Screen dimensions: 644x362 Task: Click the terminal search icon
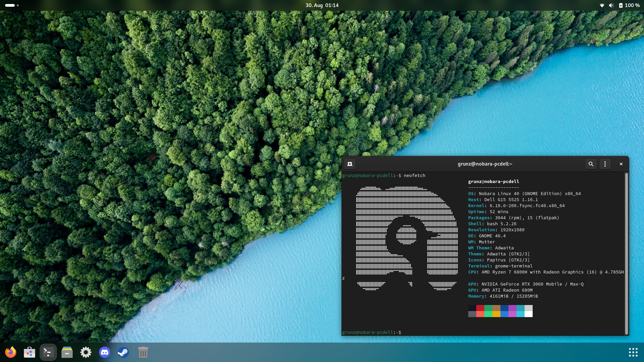pyautogui.click(x=591, y=164)
